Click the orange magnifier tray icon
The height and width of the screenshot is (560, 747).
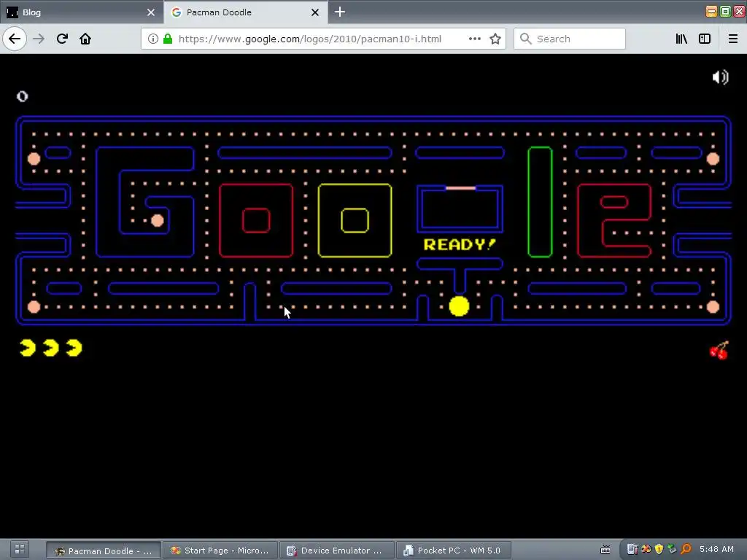686,550
